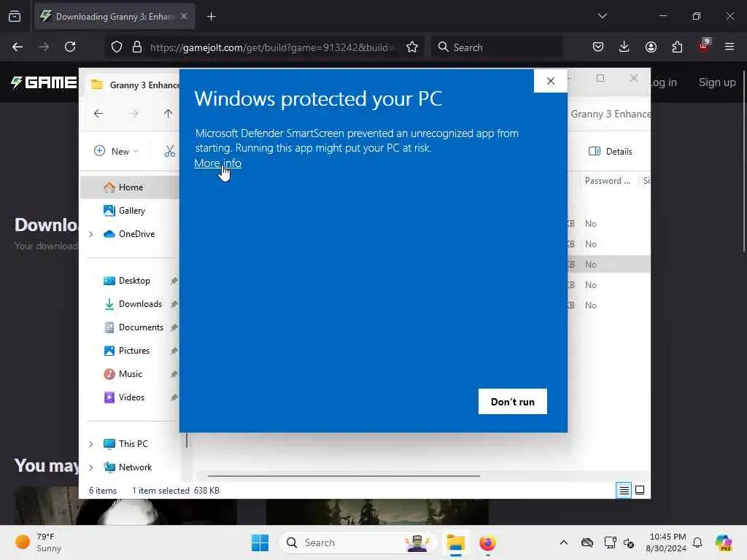This screenshot has height=560, width=747.
Task: Select the Granny 3 Enhance File Explorer tab
Action: click(135, 85)
